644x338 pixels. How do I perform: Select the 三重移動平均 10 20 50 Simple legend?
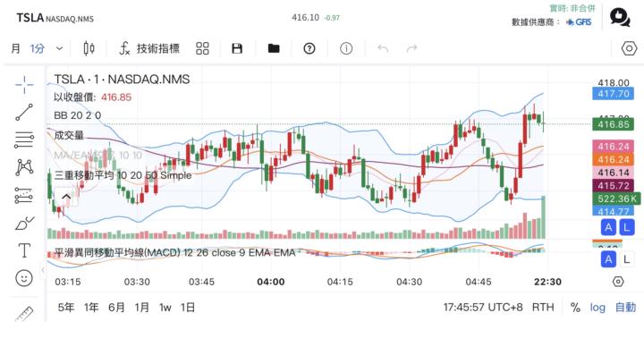click(123, 175)
